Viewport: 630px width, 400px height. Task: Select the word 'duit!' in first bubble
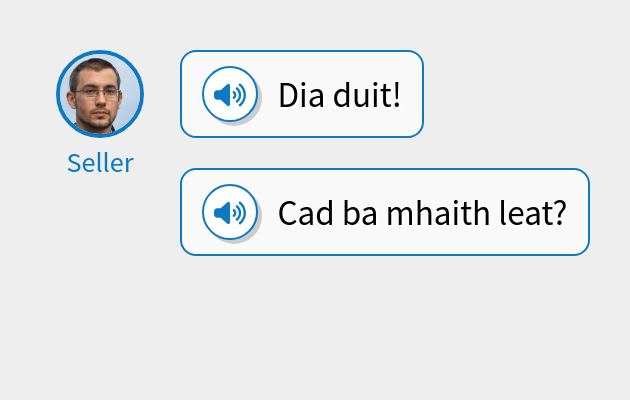367,95
